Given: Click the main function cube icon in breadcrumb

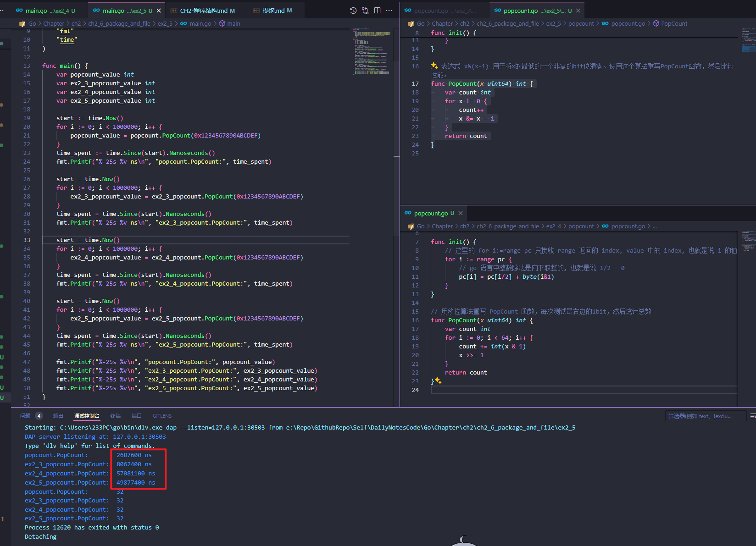Looking at the screenshot, I should pos(222,23).
